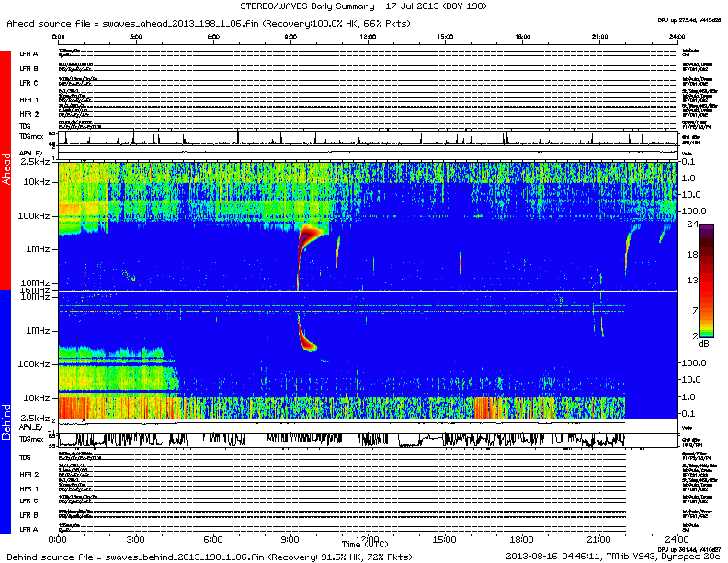Click the dB color scale bar
Viewport: 728px width, 563px height.
706,281
